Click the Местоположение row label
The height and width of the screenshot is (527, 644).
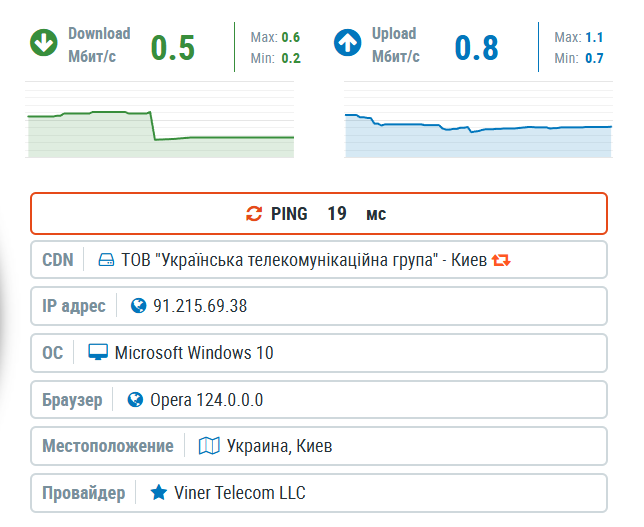click(108, 446)
